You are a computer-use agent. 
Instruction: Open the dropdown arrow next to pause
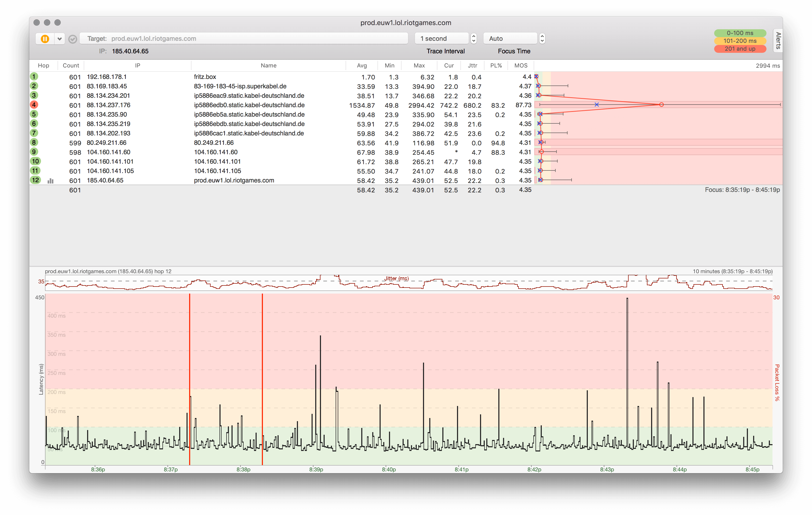[60, 39]
